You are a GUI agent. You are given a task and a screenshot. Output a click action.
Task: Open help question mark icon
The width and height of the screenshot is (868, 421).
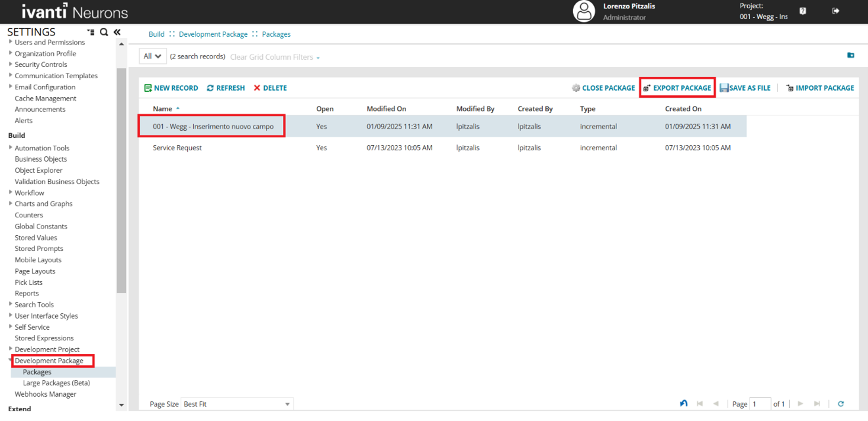coord(803,11)
